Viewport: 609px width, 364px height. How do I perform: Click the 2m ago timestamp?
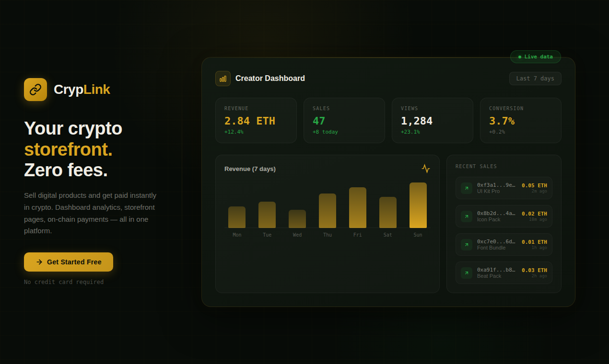pos(539,191)
